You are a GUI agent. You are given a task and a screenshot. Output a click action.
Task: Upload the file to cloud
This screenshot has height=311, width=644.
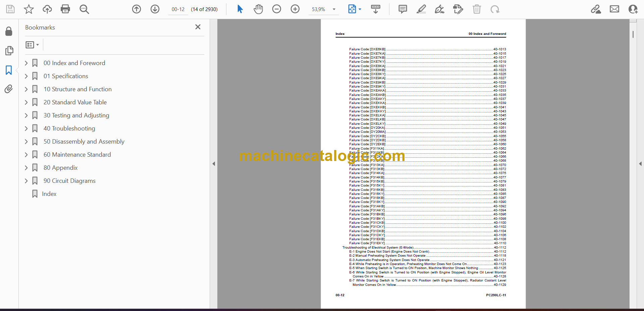click(x=47, y=9)
